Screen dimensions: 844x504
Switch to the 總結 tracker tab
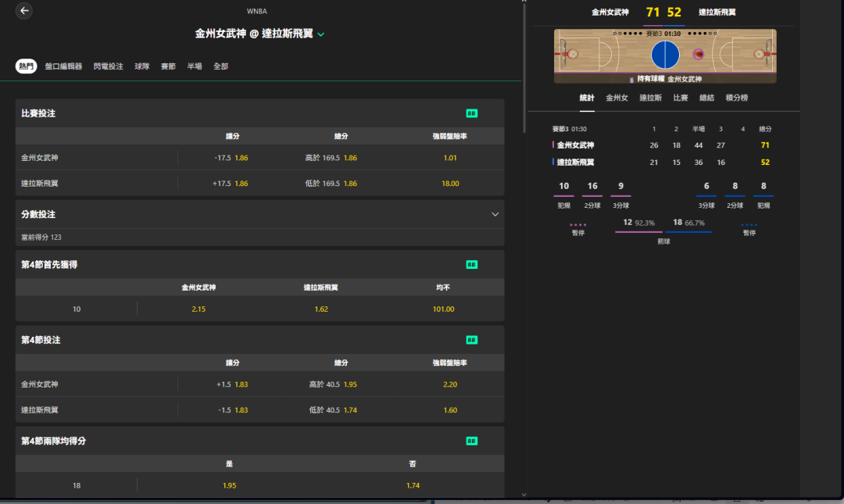tap(706, 98)
